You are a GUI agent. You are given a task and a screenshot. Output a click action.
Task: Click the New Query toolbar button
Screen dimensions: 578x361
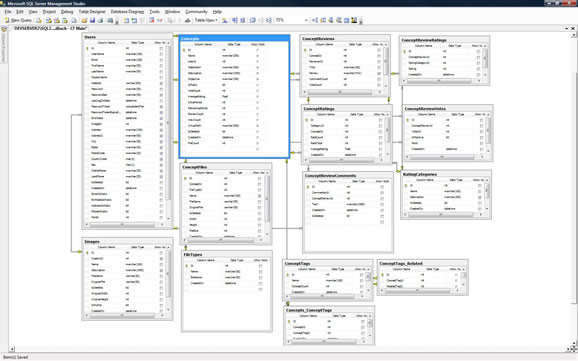pyautogui.click(x=18, y=20)
